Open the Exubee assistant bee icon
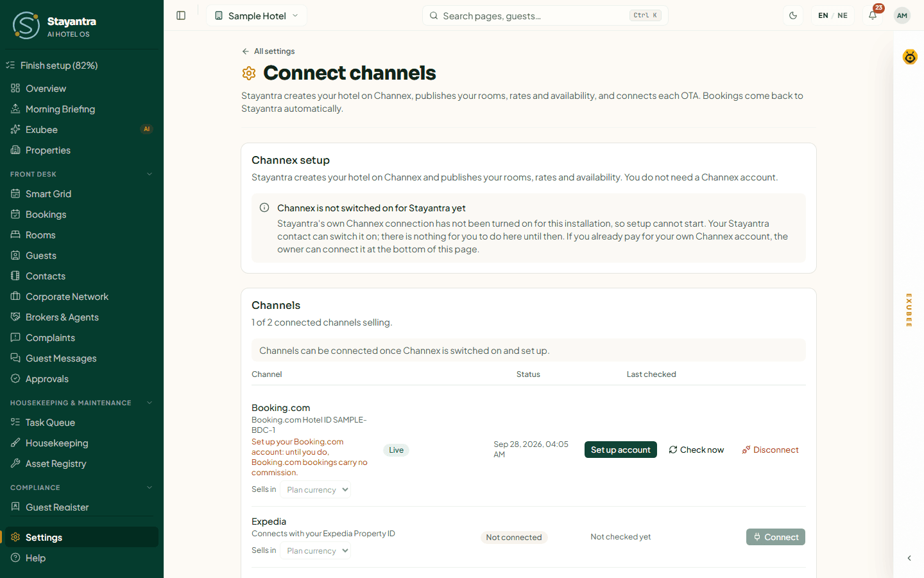This screenshot has height=578, width=924. pyautogui.click(x=910, y=57)
